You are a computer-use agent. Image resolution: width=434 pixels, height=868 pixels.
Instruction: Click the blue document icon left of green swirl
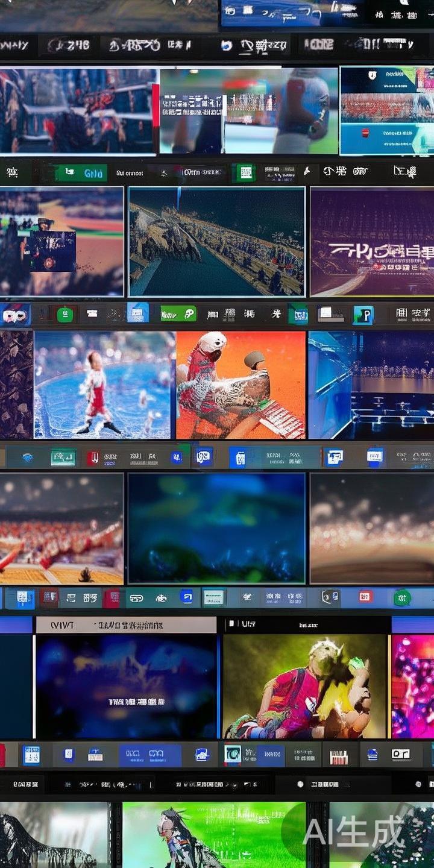click(137, 313)
